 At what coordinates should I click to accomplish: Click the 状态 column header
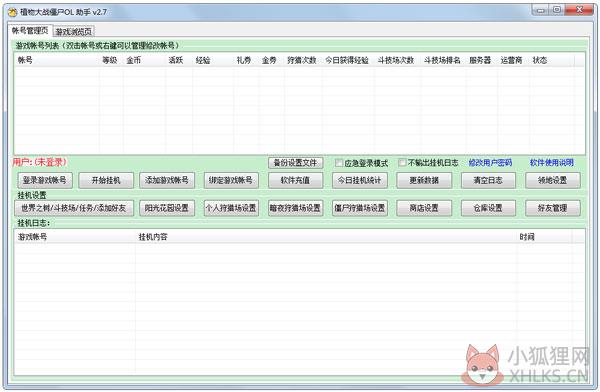[551, 60]
